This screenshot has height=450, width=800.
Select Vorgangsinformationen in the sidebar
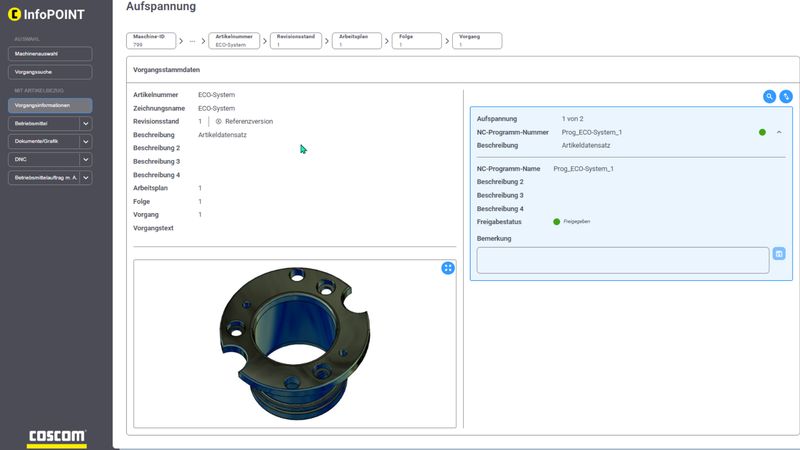point(50,106)
